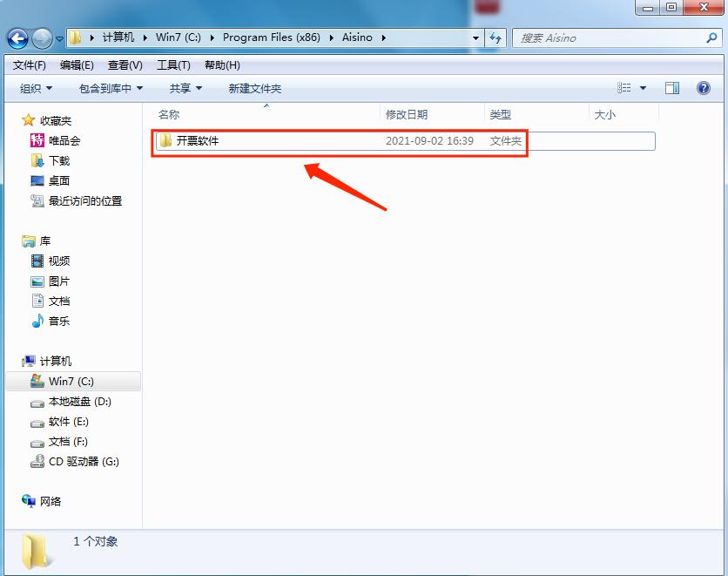This screenshot has height=576, width=728.
Task: Select 桌面 in the favorites sidebar
Action: [58, 180]
